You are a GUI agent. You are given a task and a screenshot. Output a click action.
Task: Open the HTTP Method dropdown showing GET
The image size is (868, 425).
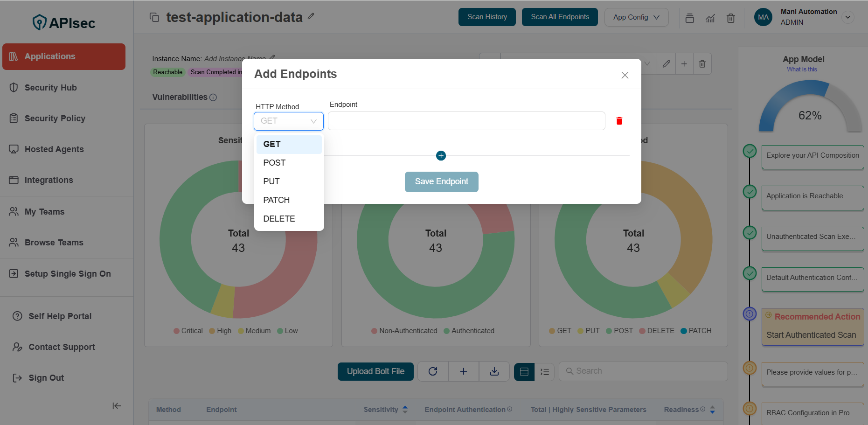click(x=288, y=121)
